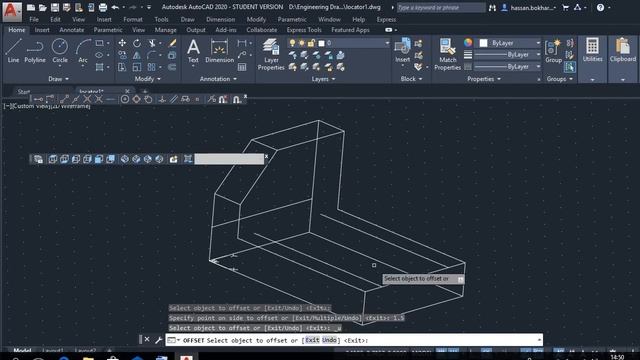Viewport: 640px width, 360px height.
Task: Click the Save icon in quick access toolbar
Action: [x=55, y=7]
